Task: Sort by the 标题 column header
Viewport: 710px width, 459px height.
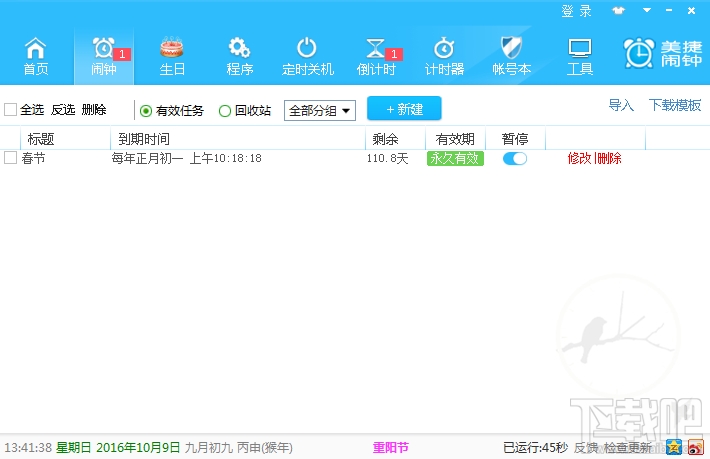Action: (41, 139)
